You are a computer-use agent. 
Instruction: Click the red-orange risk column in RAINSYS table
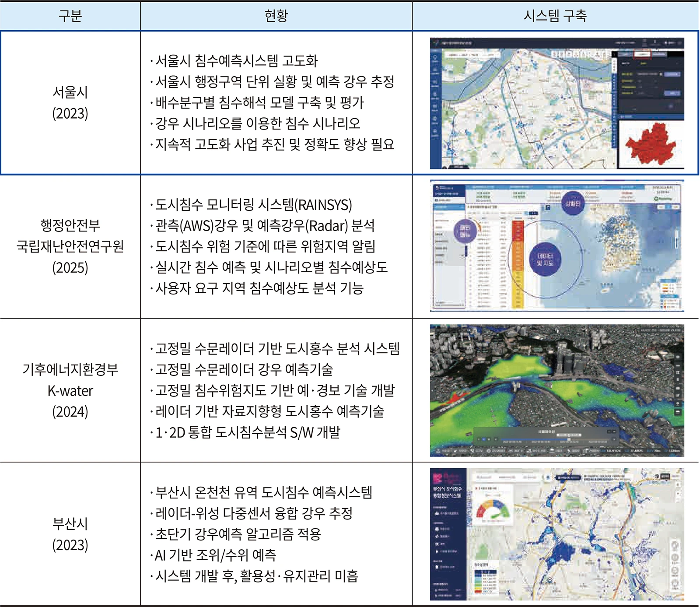click(518, 264)
